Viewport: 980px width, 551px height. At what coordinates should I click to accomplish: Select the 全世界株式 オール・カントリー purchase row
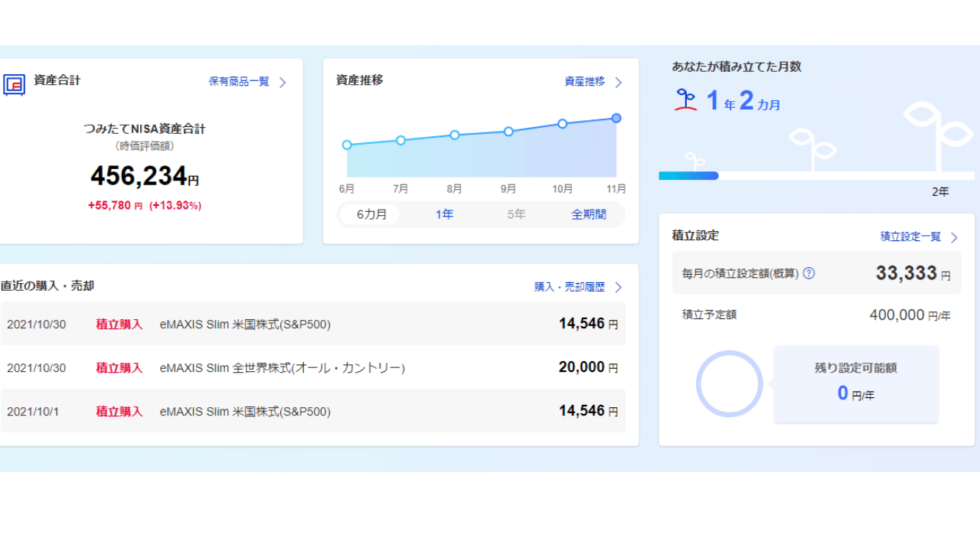[312, 368]
